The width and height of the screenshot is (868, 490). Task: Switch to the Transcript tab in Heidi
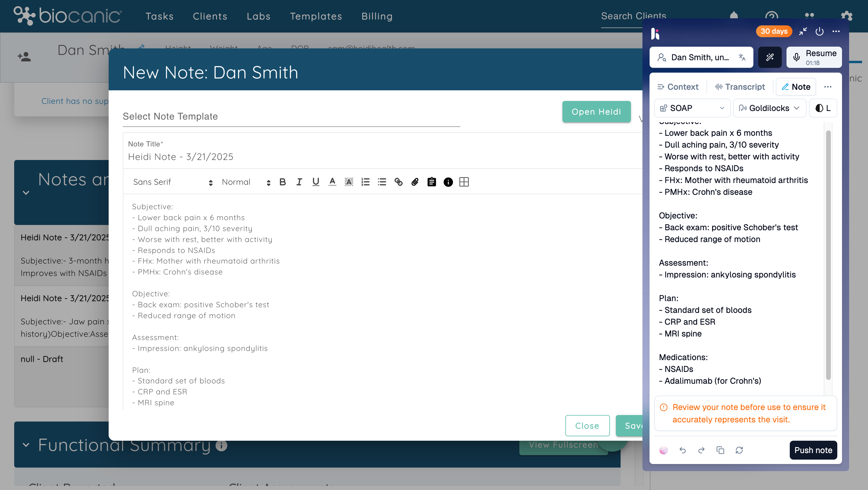tap(740, 87)
